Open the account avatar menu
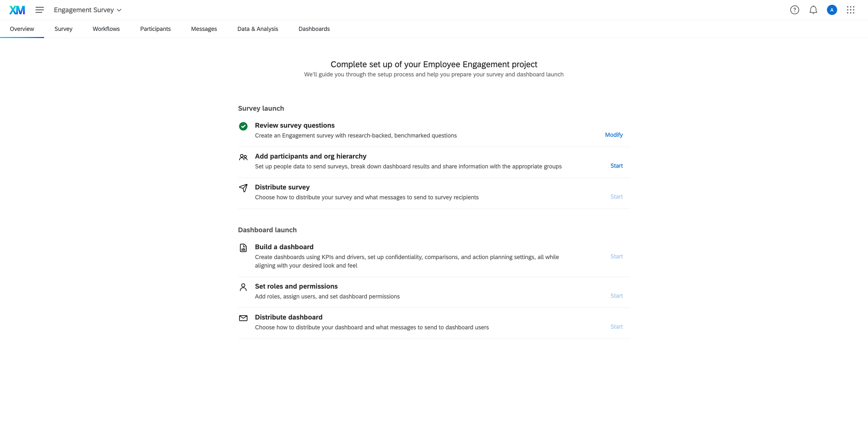Viewport: 868px width, 437px height. (832, 10)
